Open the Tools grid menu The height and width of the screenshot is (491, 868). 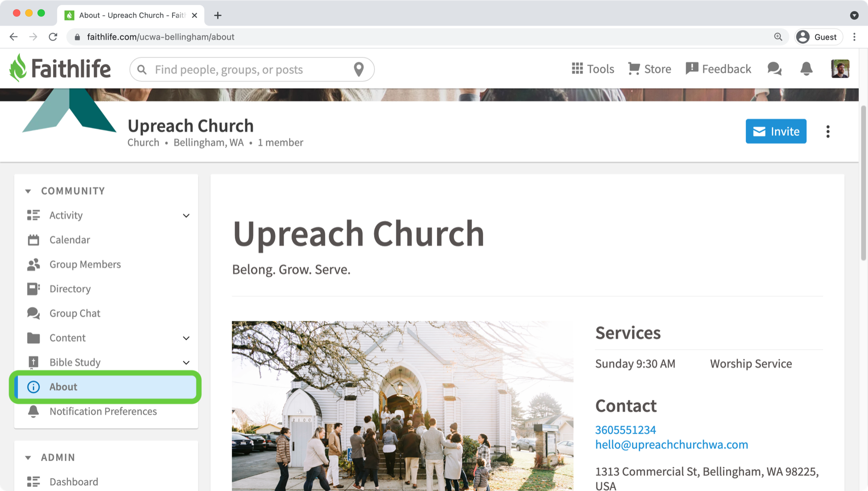pyautogui.click(x=592, y=69)
